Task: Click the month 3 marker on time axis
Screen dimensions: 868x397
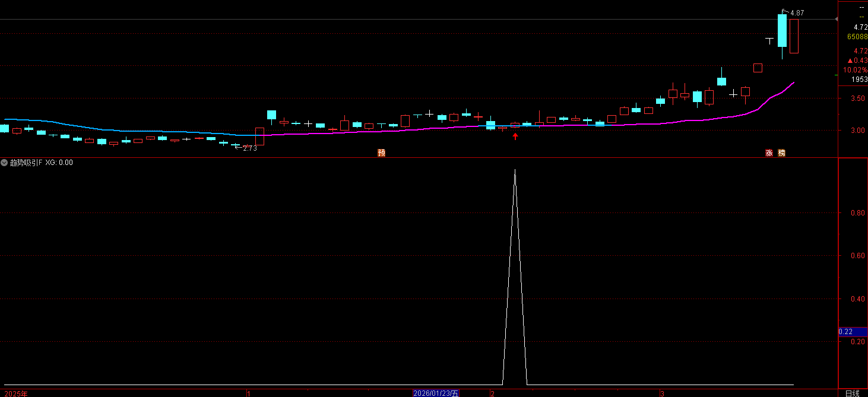Action: pyautogui.click(x=662, y=393)
